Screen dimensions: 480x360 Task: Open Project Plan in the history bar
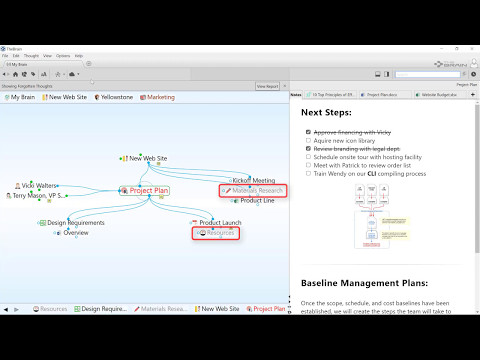tap(266, 309)
